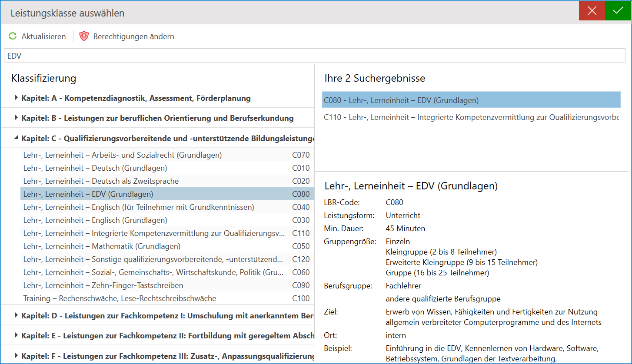The height and width of the screenshot is (364, 632).
Task: Select Englisch (für Teilnehmer mit Grundkenntnissen) row
Action: 167,207
